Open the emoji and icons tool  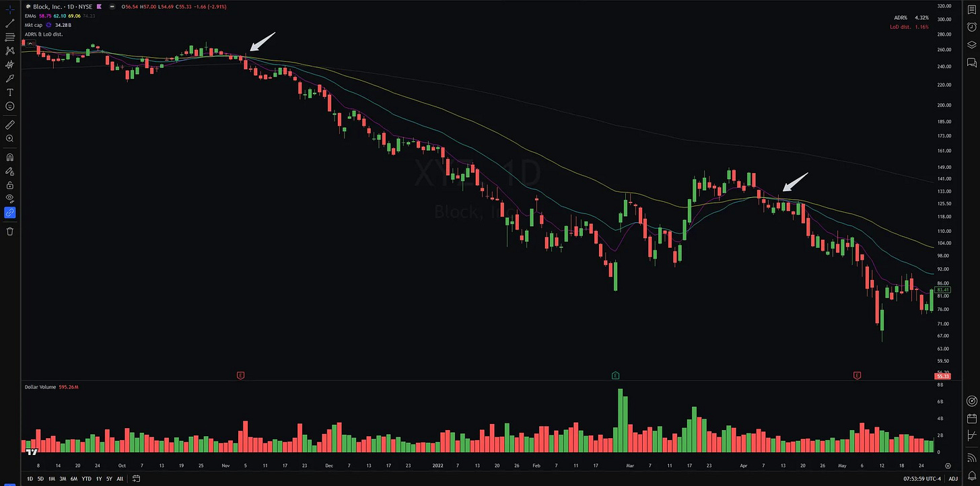(10, 106)
